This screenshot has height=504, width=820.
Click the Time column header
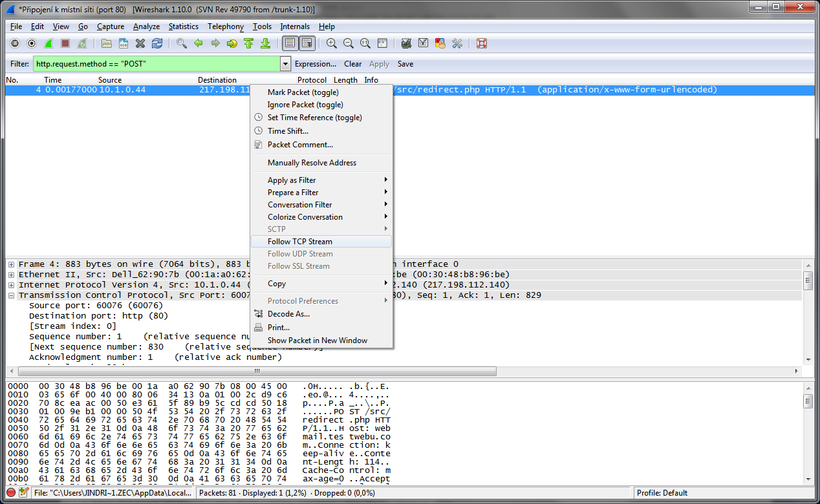[x=53, y=80]
